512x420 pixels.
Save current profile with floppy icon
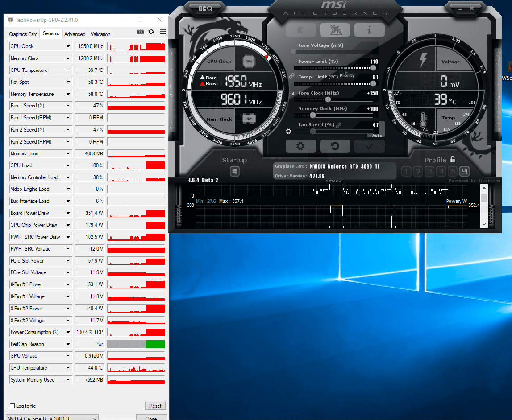[x=464, y=171]
